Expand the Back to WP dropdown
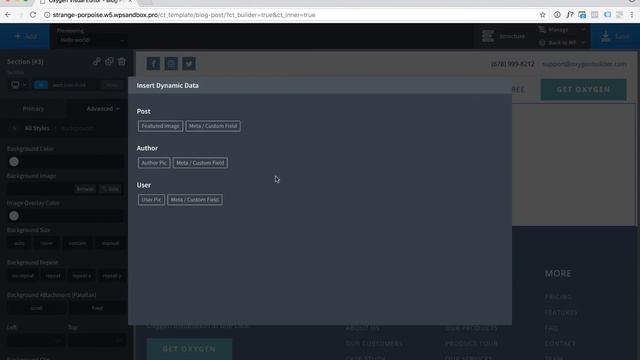The width and height of the screenshot is (640, 360). (562, 42)
